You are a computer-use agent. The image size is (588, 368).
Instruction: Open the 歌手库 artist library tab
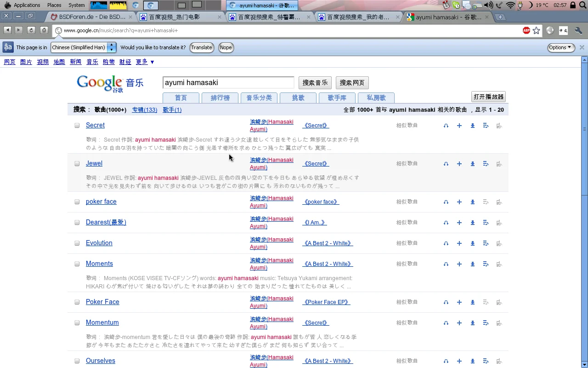(x=337, y=98)
